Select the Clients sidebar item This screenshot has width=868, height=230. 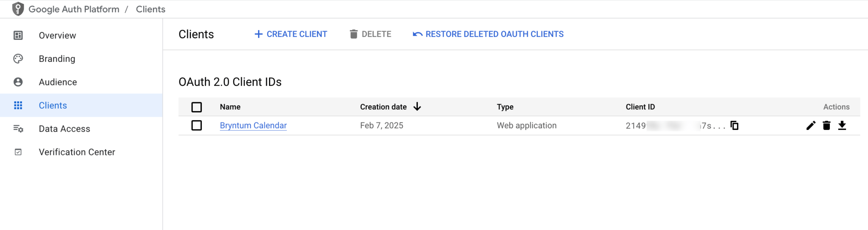pyautogui.click(x=81, y=105)
